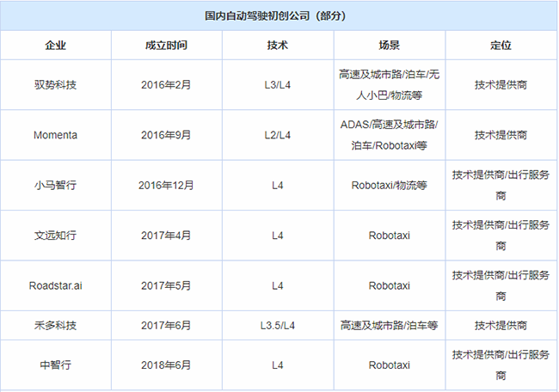Select the Momenta company cell

(x=56, y=135)
